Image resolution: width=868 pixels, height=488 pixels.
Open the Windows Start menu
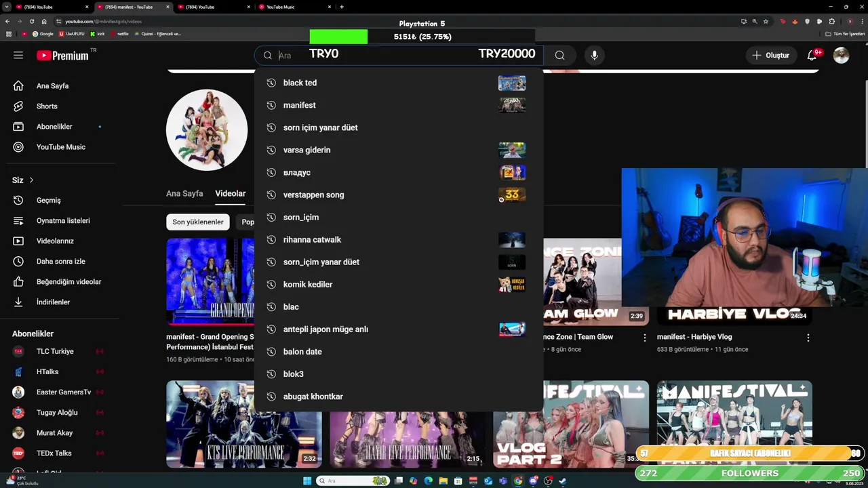[307, 481]
